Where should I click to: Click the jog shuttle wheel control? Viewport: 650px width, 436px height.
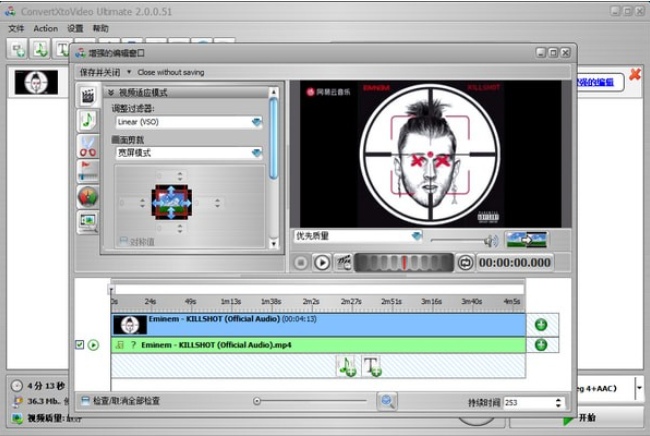pos(404,262)
